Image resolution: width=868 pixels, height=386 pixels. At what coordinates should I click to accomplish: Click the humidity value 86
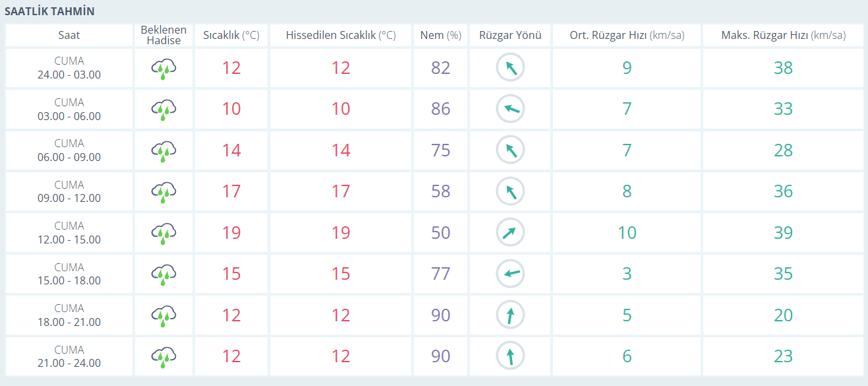tap(441, 110)
